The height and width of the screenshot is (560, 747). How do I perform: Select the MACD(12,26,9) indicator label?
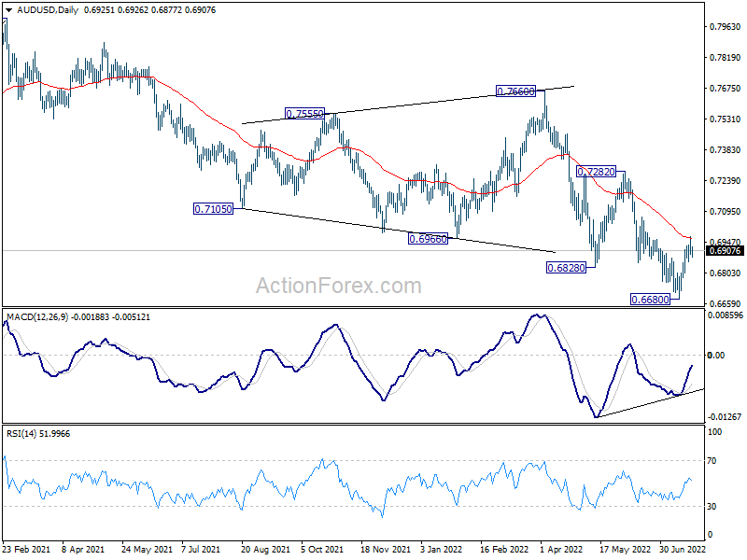(x=37, y=317)
